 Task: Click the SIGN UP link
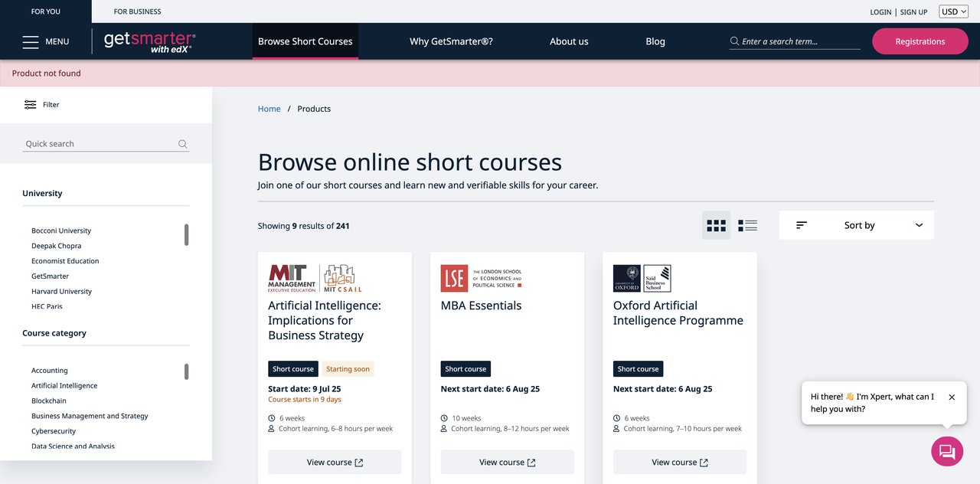coord(913,12)
